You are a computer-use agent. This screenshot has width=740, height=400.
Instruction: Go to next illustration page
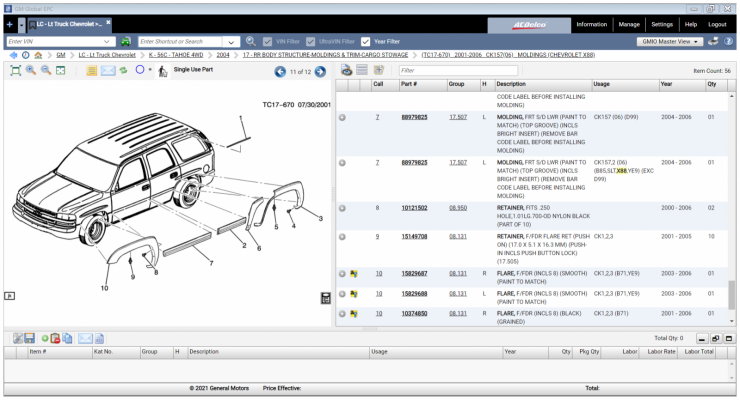tap(320, 72)
